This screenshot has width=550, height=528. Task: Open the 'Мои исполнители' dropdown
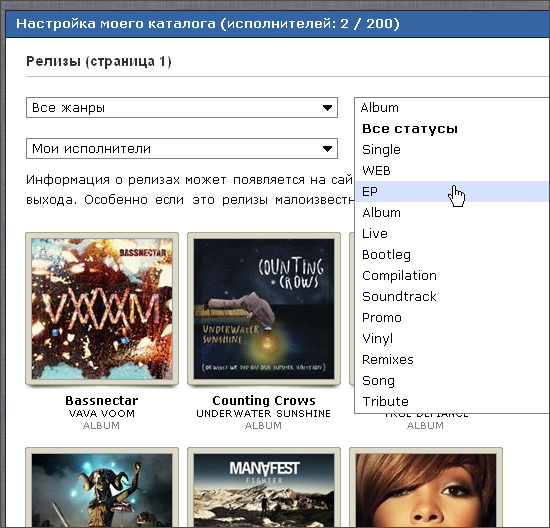[182, 148]
